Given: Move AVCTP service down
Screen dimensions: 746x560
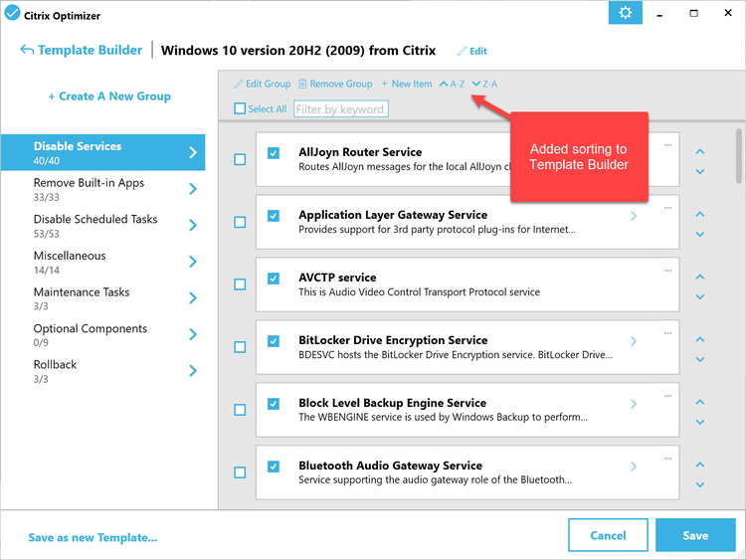Looking at the screenshot, I should point(700,296).
